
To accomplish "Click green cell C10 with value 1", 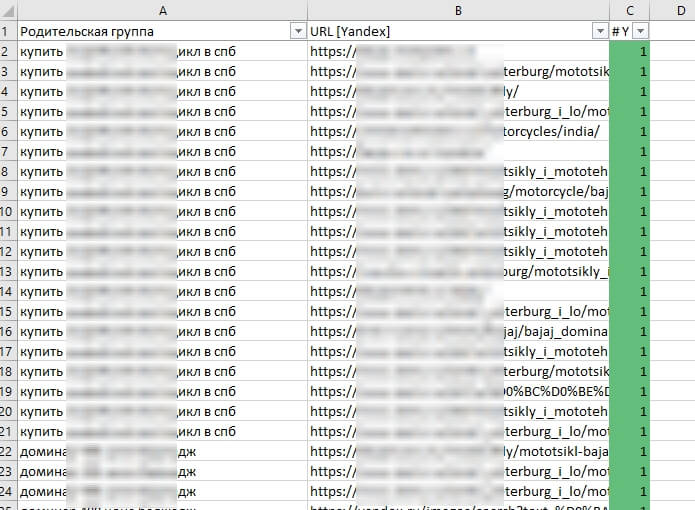I will point(630,211).
